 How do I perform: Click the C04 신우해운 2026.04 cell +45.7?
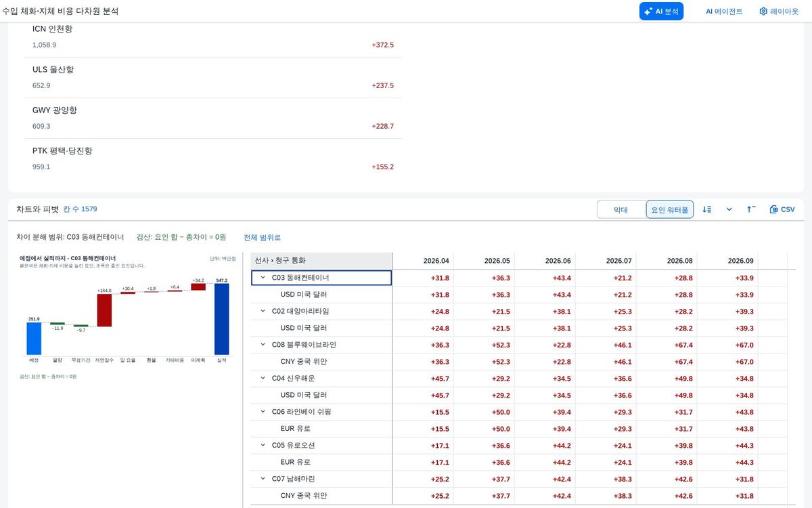point(424,378)
